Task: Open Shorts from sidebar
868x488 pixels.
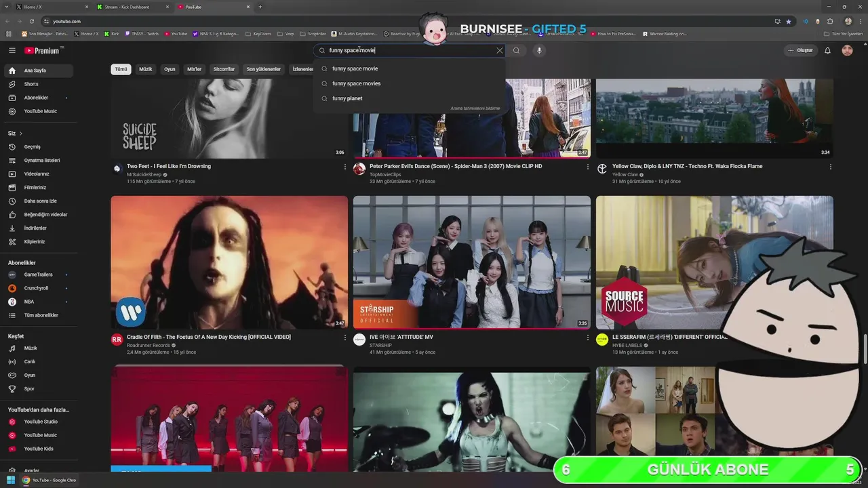Action: click(38, 84)
